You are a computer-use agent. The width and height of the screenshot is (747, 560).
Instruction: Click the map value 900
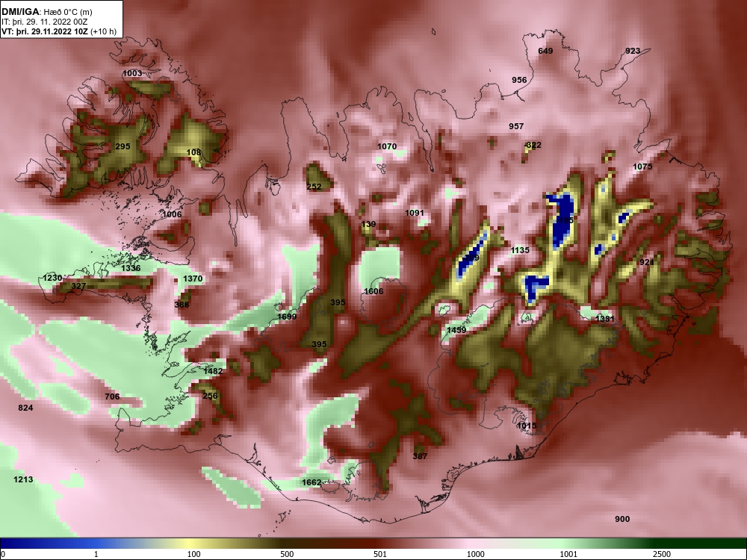623,520
